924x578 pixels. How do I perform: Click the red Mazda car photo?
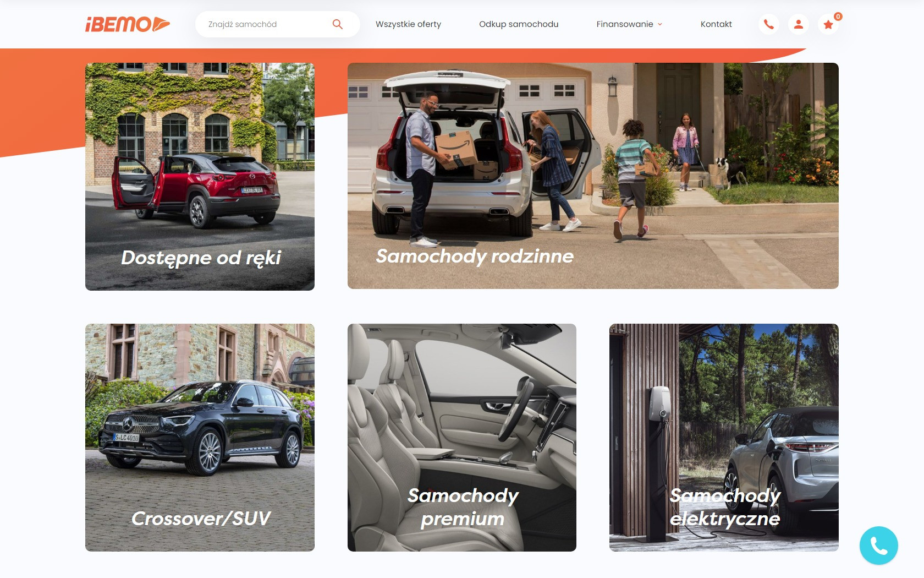click(x=196, y=189)
